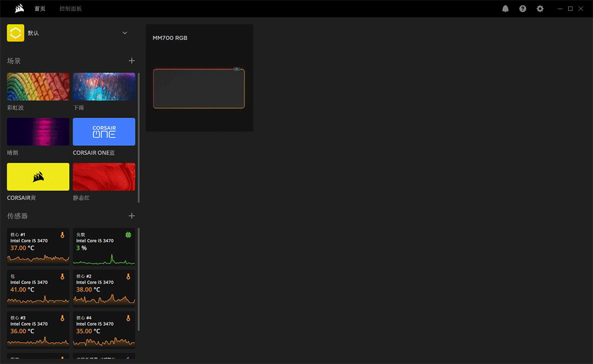
Task: Open settings gear icon
Action: click(540, 9)
